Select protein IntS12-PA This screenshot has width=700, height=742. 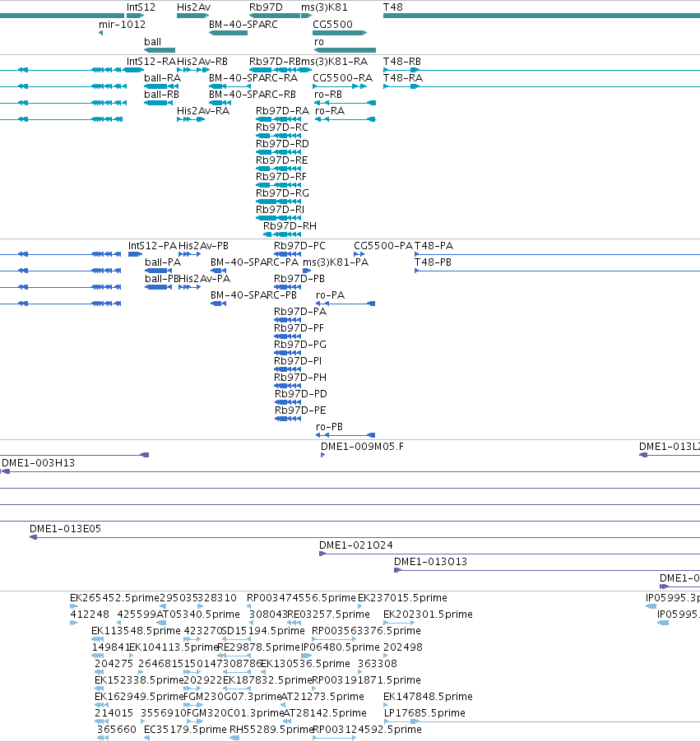pos(152,246)
